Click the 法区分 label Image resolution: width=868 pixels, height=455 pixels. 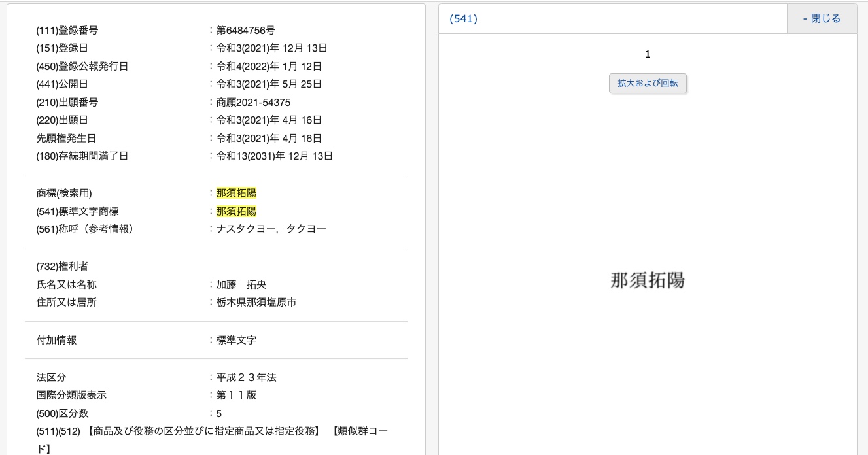click(51, 377)
